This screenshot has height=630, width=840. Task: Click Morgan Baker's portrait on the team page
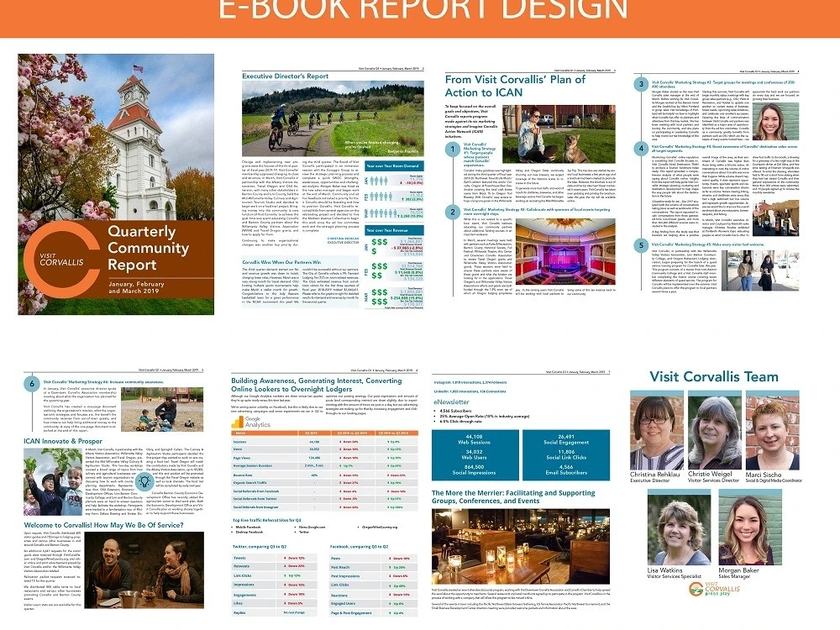pos(750,528)
